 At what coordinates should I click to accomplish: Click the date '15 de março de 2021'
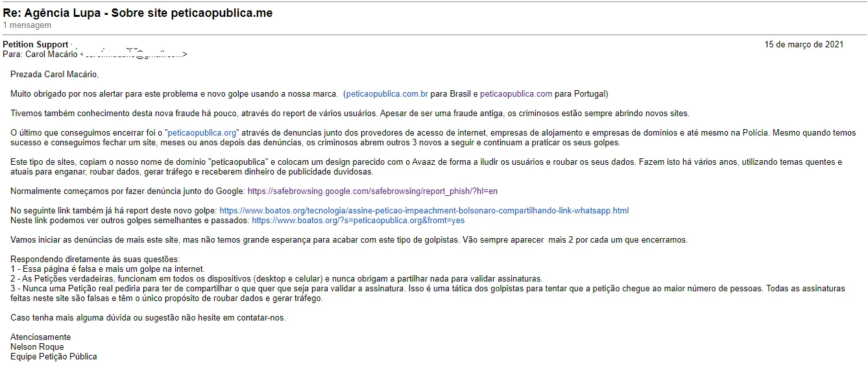tap(804, 45)
